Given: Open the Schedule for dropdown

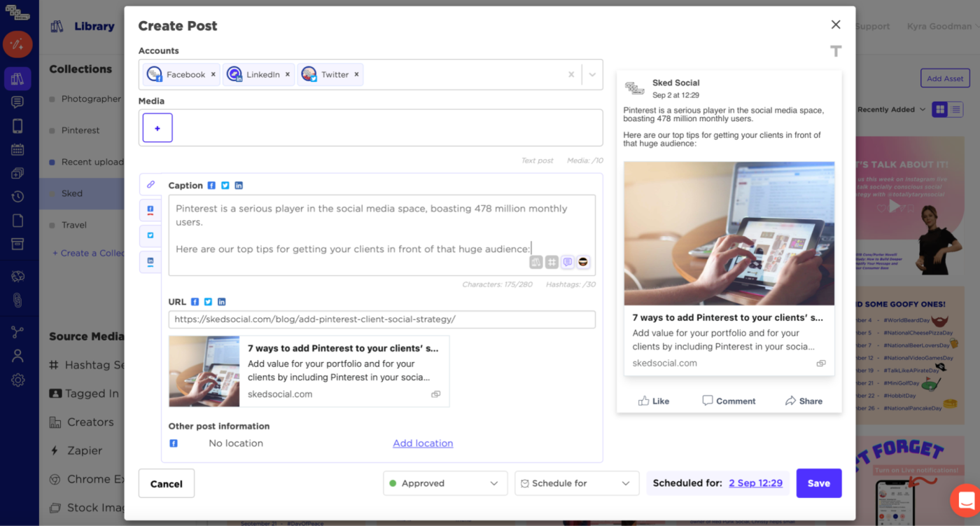Looking at the screenshot, I should [577, 483].
